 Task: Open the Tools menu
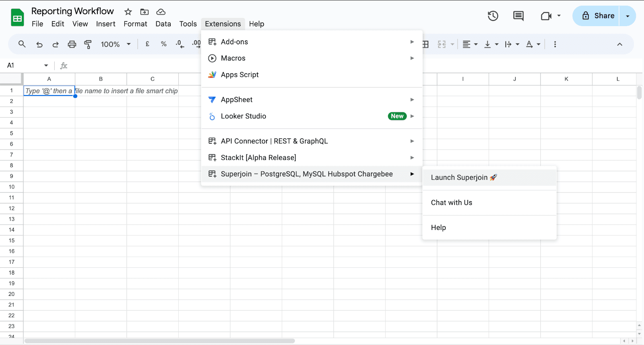[x=188, y=24]
